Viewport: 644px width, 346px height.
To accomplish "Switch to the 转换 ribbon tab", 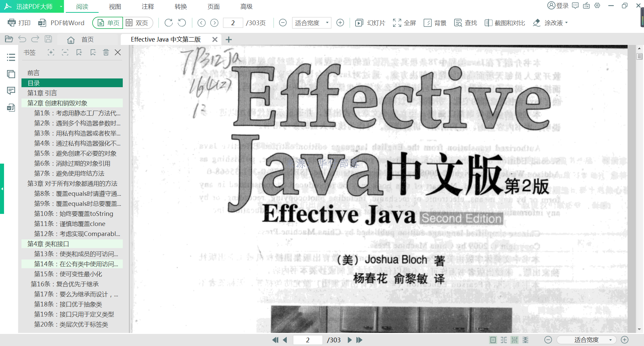I will (x=180, y=6).
